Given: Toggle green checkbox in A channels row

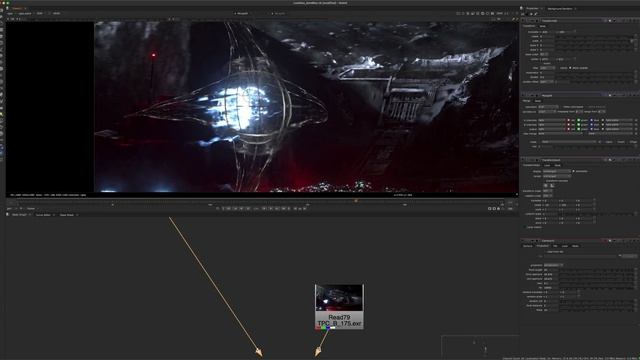Looking at the screenshot, I should 579,120.
